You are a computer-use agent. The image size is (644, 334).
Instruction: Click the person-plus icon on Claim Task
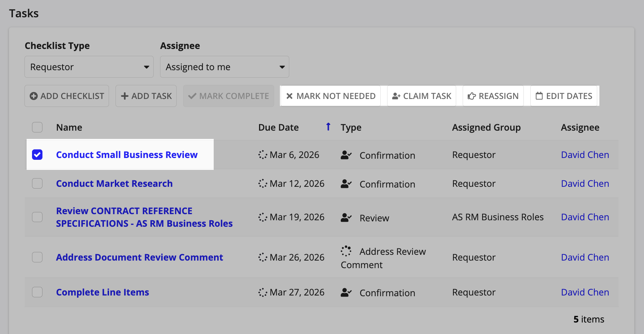[396, 96]
